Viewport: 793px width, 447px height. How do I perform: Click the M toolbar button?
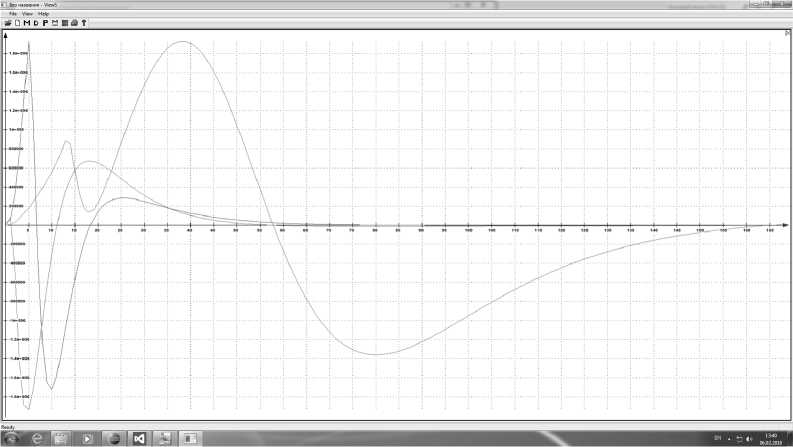(x=27, y=23)
